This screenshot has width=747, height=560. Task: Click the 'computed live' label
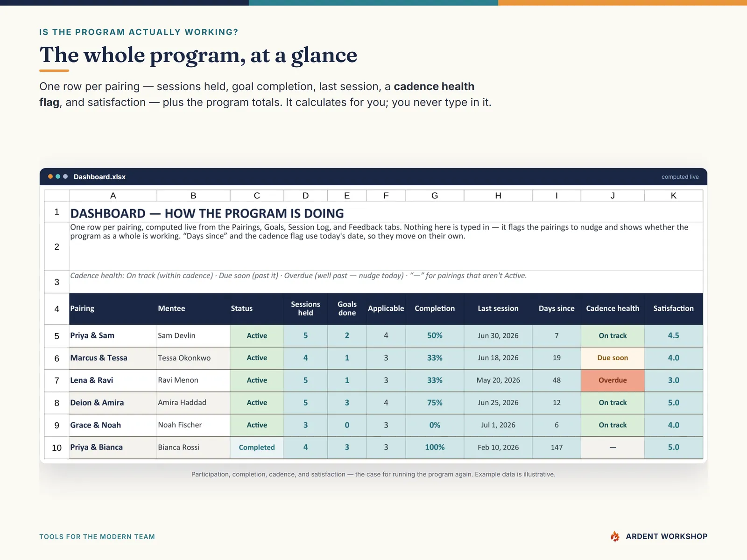pos(680,177)
